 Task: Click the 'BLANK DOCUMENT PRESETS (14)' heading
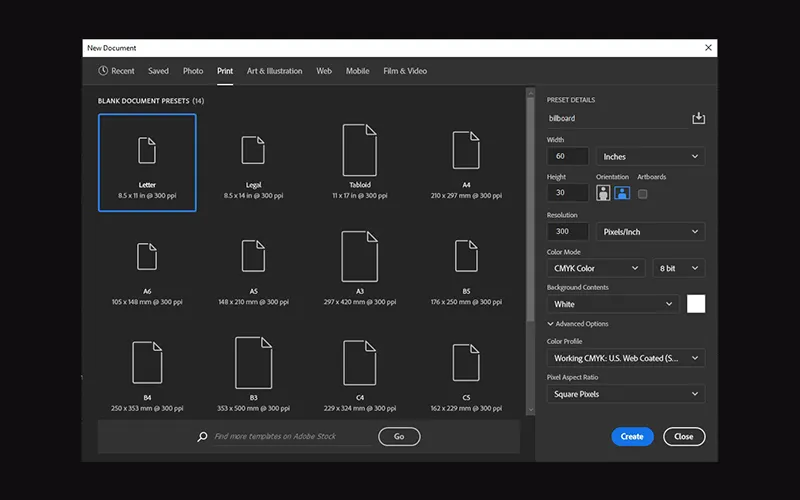click(x=151, y=101)
